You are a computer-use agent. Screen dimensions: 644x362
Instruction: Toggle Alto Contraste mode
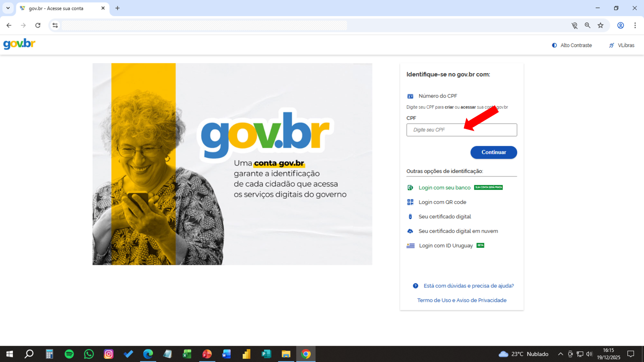coord(572,45)
